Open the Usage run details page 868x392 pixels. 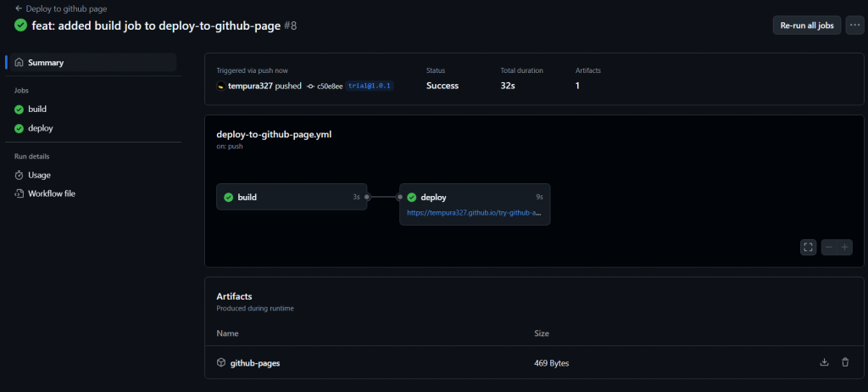(x=39, y=175)
